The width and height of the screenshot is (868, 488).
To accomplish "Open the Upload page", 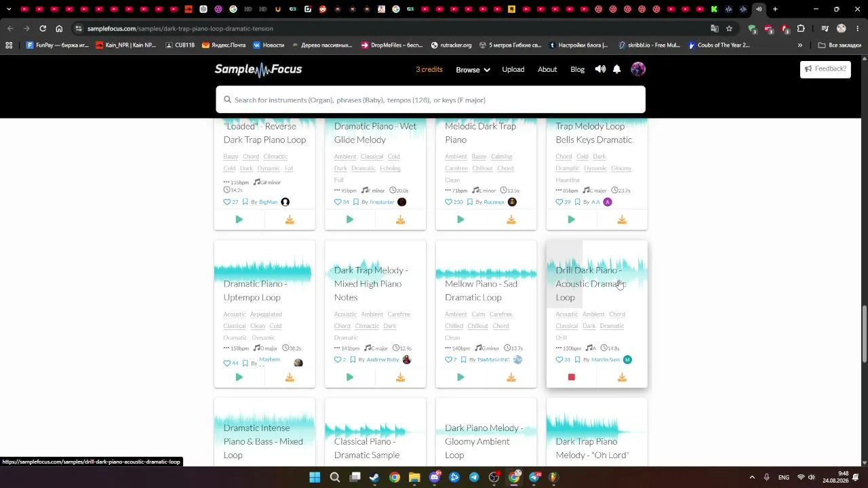I will click(x=513, y=69).
